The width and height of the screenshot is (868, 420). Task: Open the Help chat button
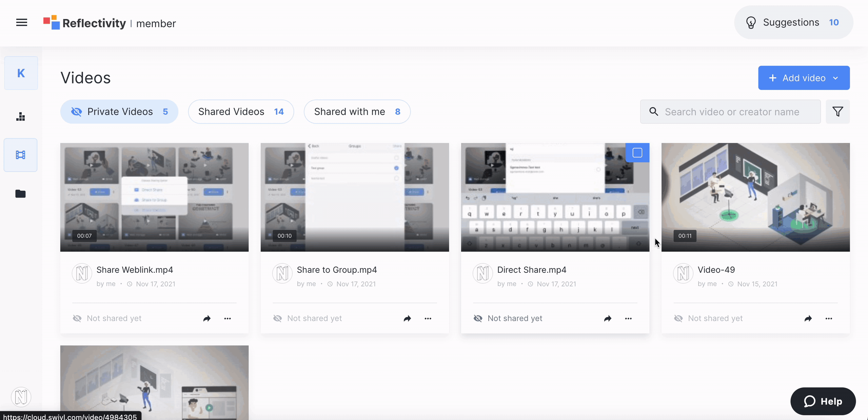point(823,401)
